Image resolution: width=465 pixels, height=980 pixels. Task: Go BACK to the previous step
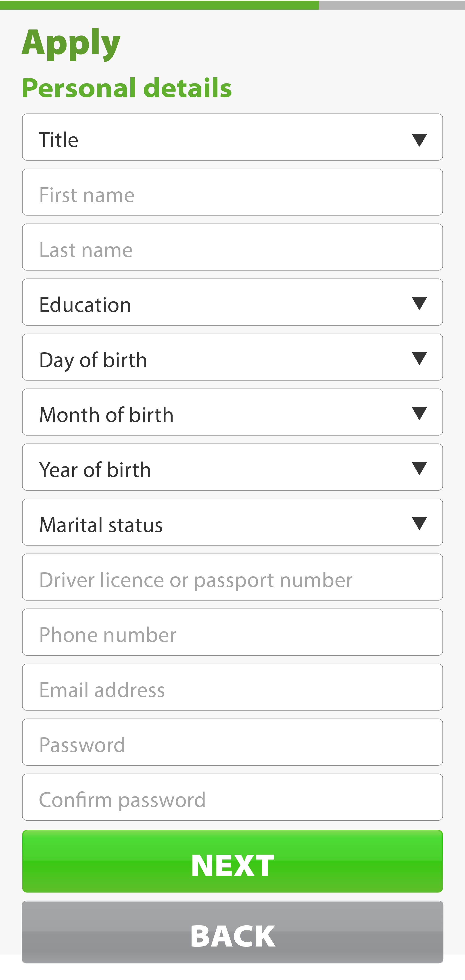tap(232, 932)
